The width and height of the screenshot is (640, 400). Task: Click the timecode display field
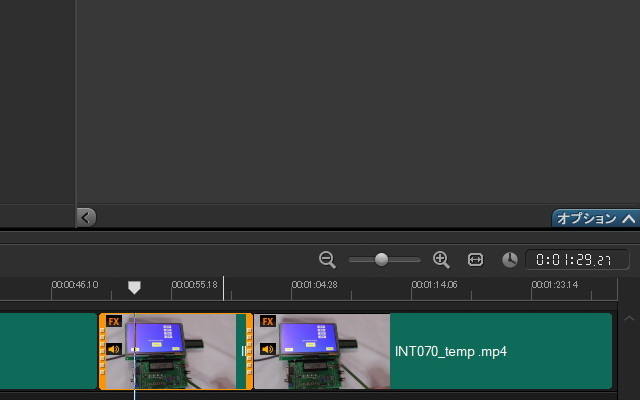(577, 260)
